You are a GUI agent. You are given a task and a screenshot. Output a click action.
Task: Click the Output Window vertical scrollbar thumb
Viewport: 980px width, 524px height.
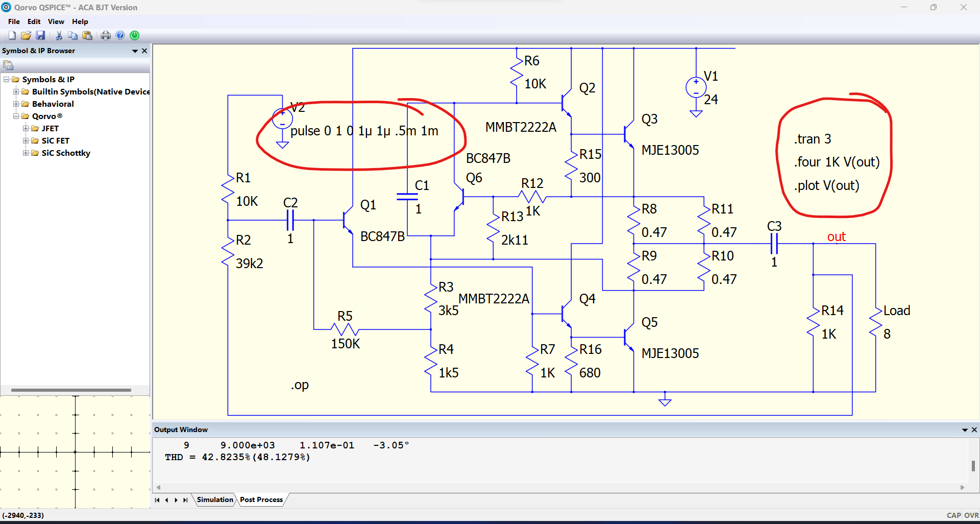(973, 466)
